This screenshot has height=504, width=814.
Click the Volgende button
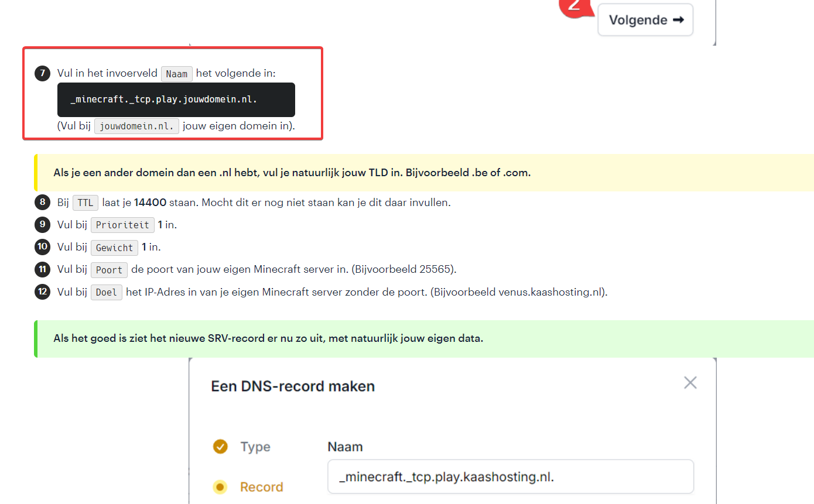click(645, 20)
